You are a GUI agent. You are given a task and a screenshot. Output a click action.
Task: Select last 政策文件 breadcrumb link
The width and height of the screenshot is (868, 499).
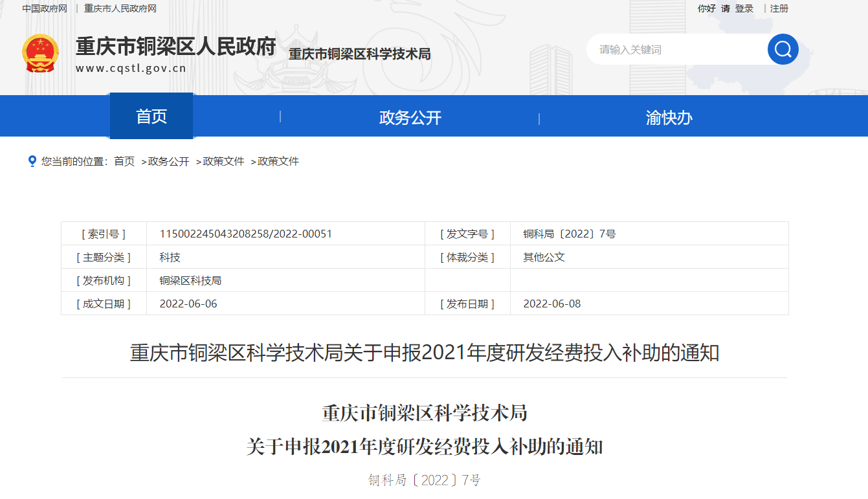pyautogui.click(x=278, y=161)
